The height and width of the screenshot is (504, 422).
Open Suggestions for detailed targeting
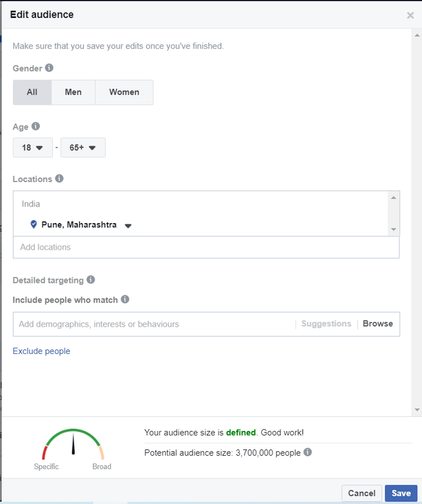click(x=326, y=324)
